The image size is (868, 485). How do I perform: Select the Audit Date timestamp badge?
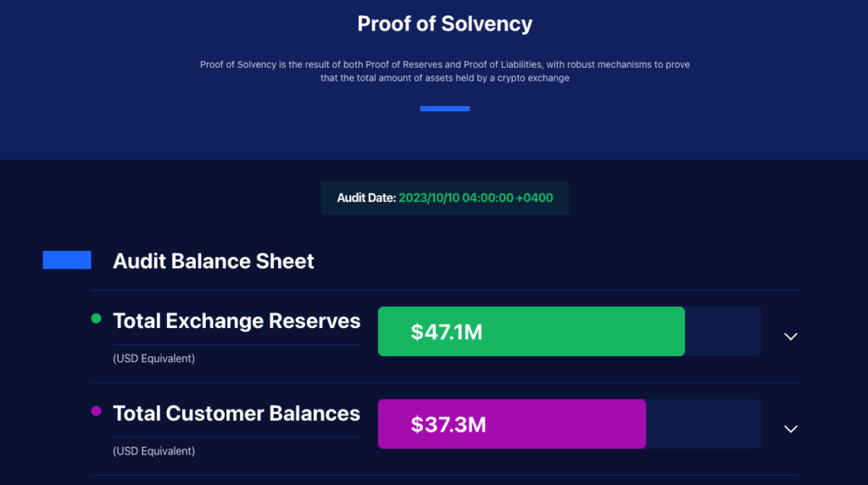(x=445, y=198)
